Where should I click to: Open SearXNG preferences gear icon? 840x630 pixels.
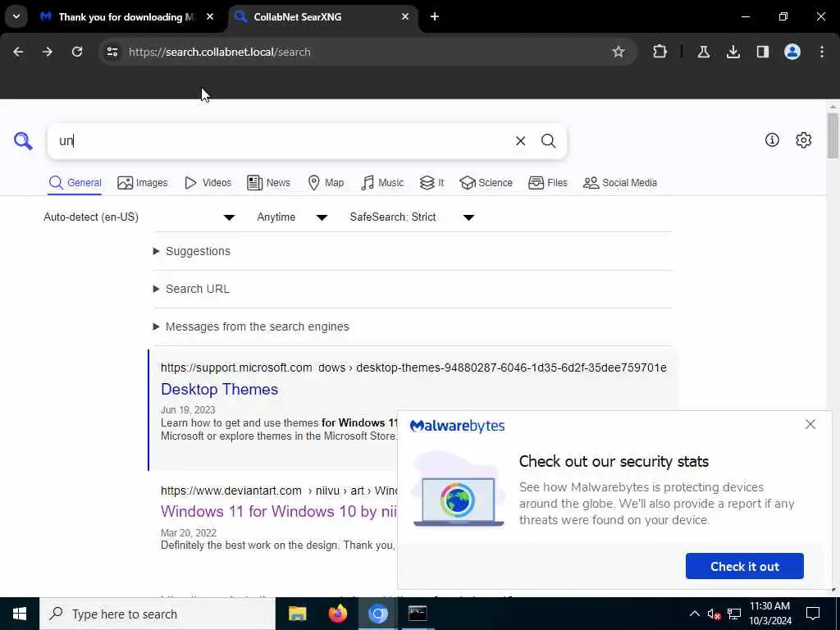click(803, 139)
